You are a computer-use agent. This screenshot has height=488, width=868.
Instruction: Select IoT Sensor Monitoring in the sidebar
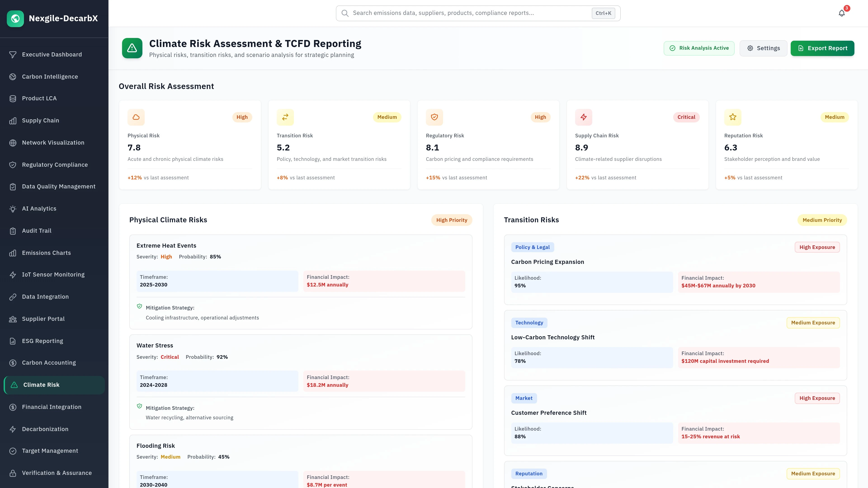click(53, 275)
